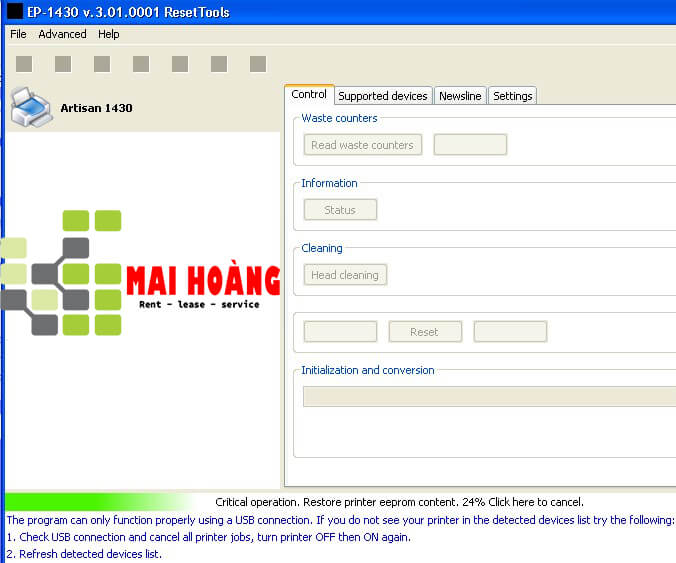This screenshot has height=563, width=676.
Task: Click the Status button under Information
Action: coord(340,210)
